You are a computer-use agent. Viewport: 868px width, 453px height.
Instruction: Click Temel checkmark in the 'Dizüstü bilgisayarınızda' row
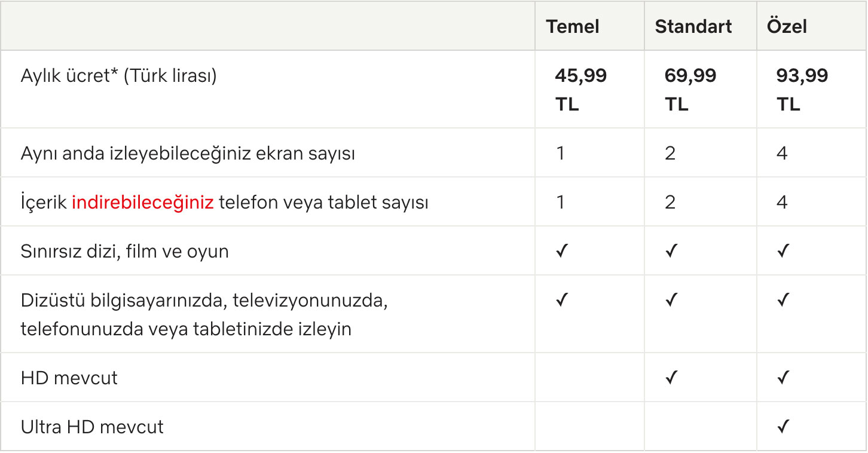click(561, 300)
